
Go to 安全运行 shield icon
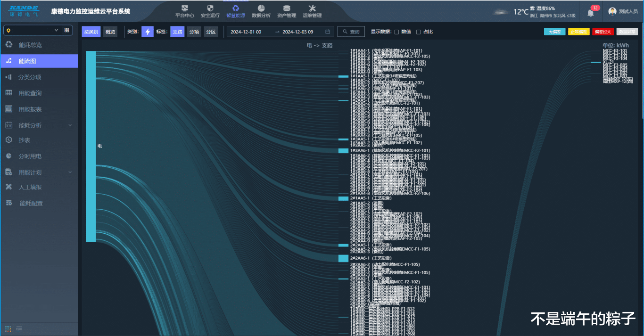point(210,8)
